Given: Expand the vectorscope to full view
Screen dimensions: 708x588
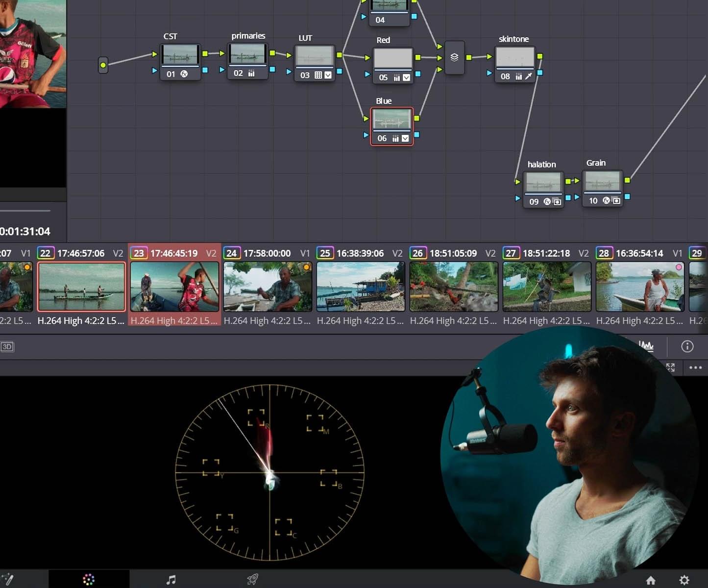Looking at the screenshot, I should (x=670, y=367).
